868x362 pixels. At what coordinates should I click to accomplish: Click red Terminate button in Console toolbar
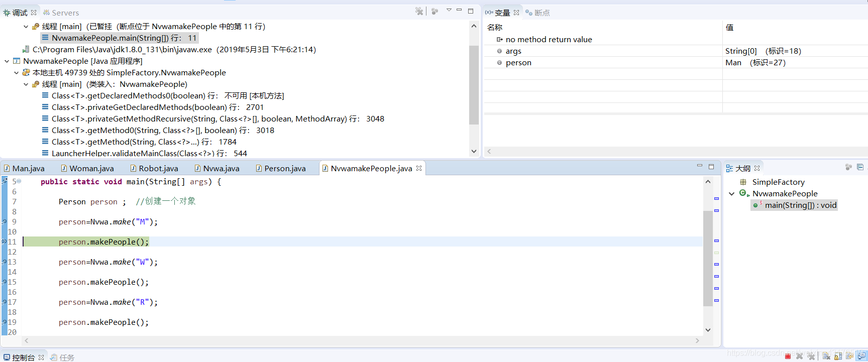click(788, 356)
